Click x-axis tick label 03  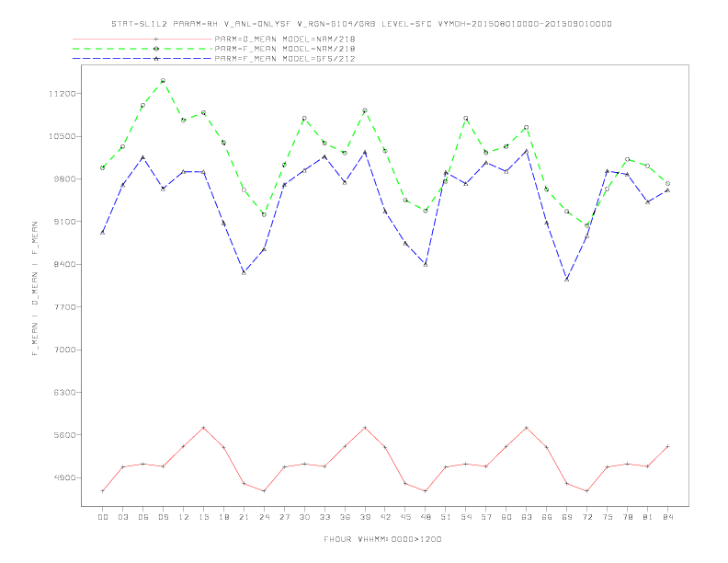point(122,517)
